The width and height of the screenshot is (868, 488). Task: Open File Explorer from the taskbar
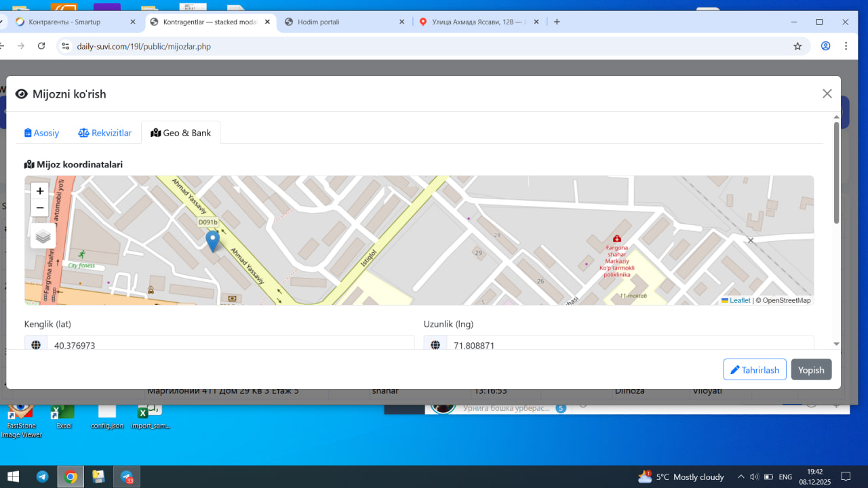[x=98, y=476]
